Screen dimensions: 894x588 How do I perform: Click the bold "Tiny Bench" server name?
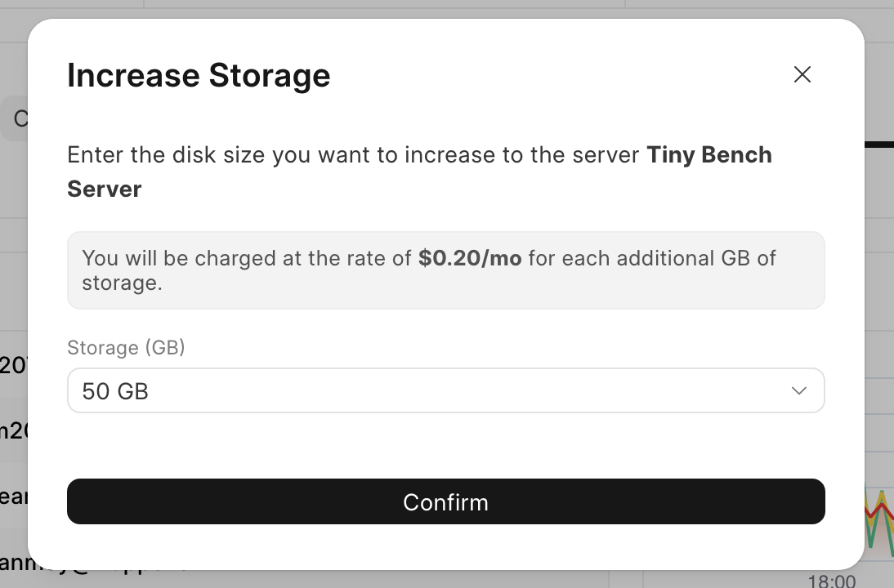point(709,155)
